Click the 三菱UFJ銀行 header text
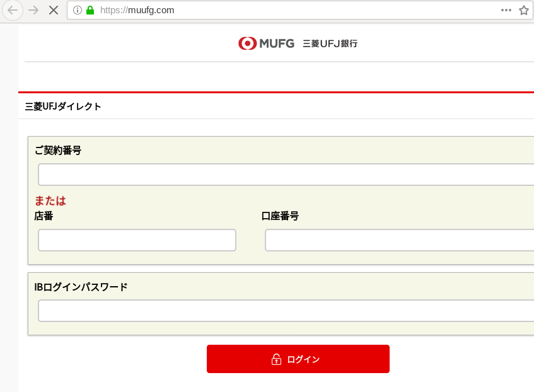 pos(330,43)
